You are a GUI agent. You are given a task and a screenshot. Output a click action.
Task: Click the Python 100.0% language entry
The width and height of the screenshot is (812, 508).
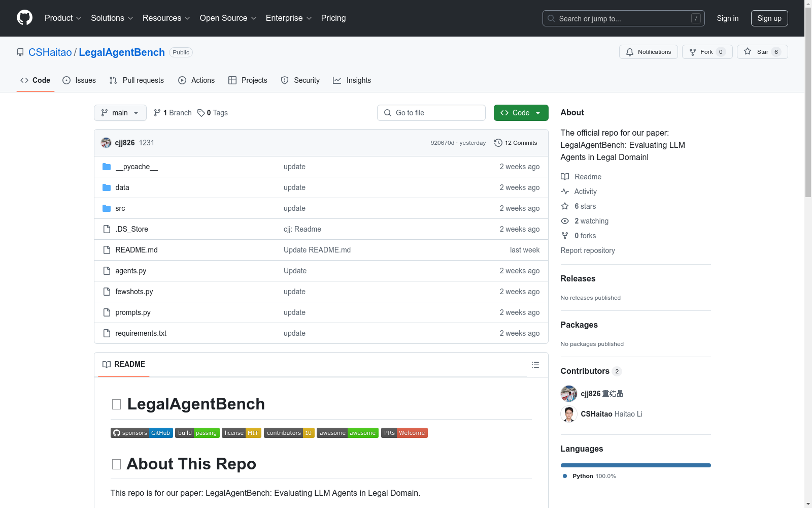[x=589, y=476]
